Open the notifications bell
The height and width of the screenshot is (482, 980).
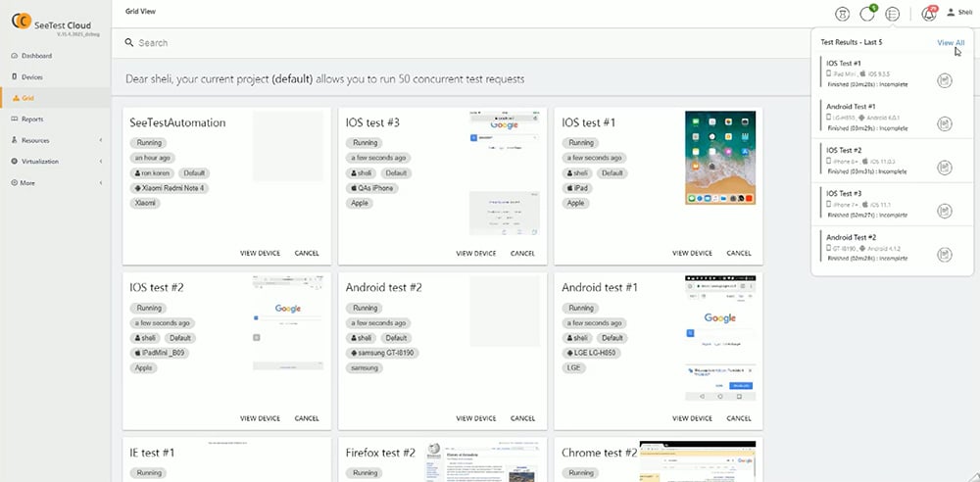click(x=929, y=13)
